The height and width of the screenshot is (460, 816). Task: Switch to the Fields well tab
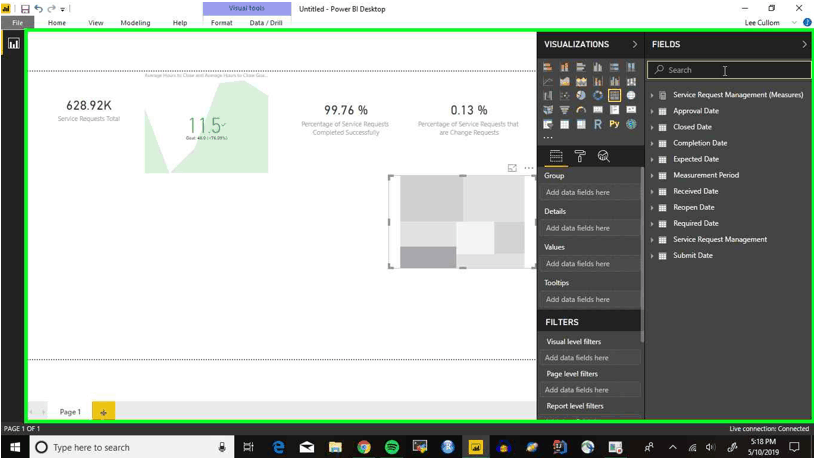tap(556, 156)
